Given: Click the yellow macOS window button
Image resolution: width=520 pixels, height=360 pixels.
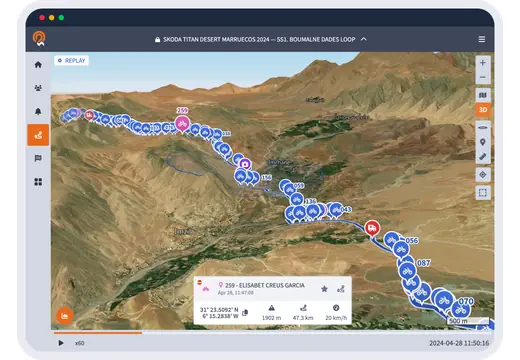Looking at the screenshot, I should tap(52, 17).
